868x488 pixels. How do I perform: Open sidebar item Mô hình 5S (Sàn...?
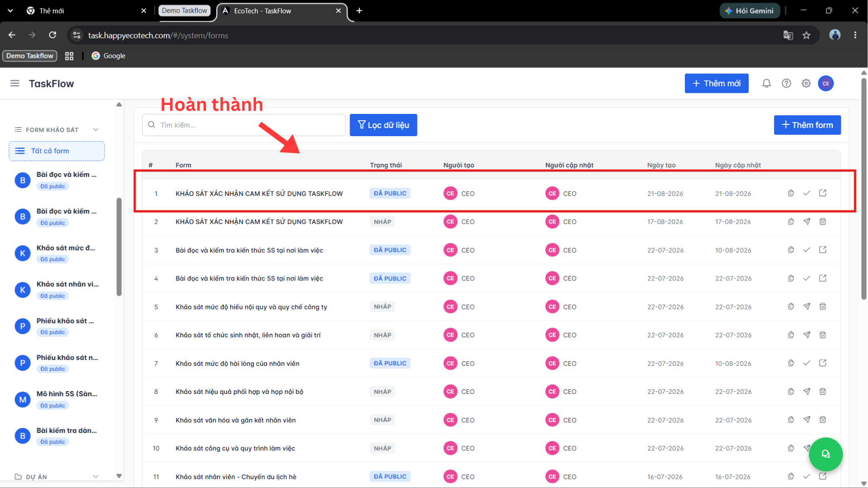pos(57,399)
